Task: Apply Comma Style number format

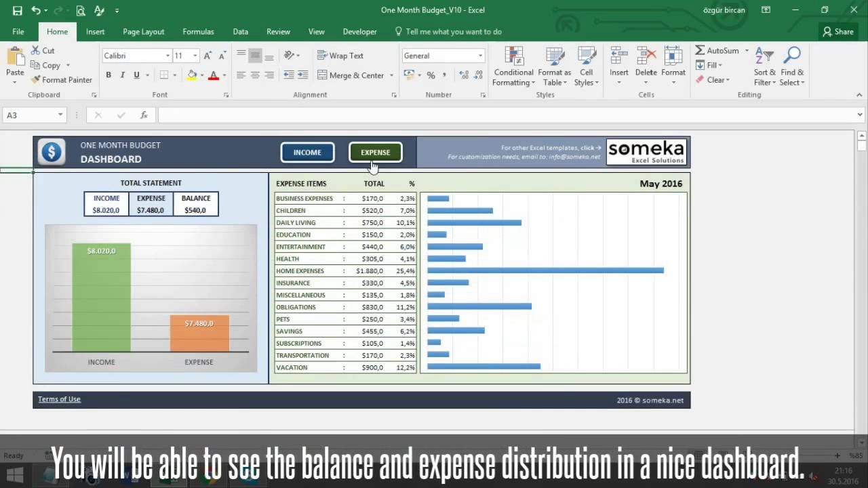Action: pyautogui.click(x=444, y=75)
